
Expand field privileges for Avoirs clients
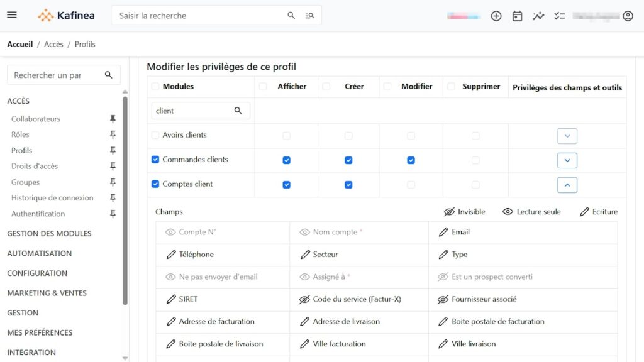(567, 136)
